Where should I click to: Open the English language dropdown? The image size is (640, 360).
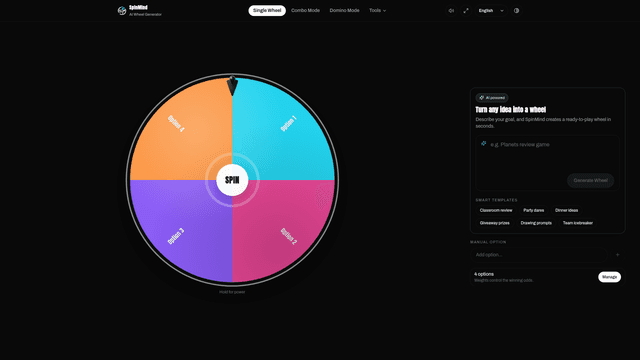pyautogui.click(x=491, y=11)
